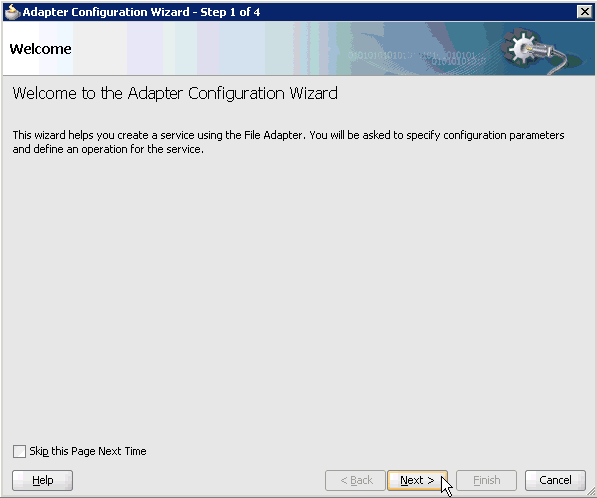
Task: Click "Welcome to the Adapter Configuration Wizard" heading
Action: (175, 94)
